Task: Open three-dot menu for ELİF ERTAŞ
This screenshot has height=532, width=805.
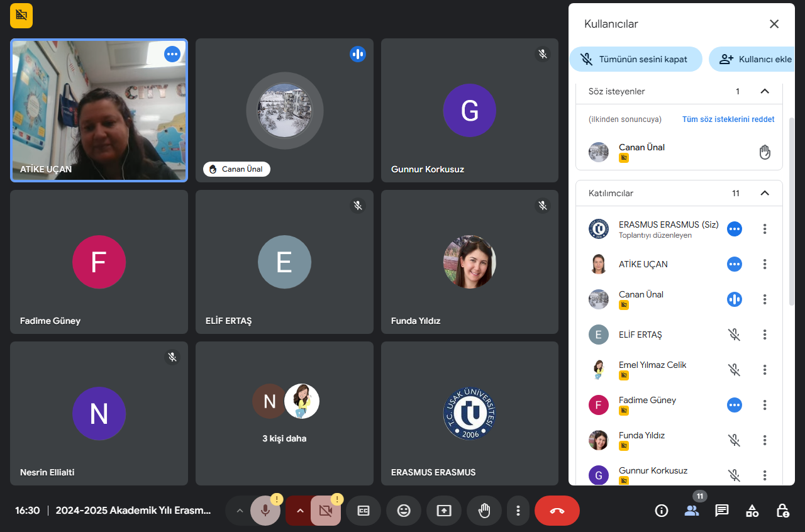Action: [x=765, y=335]
